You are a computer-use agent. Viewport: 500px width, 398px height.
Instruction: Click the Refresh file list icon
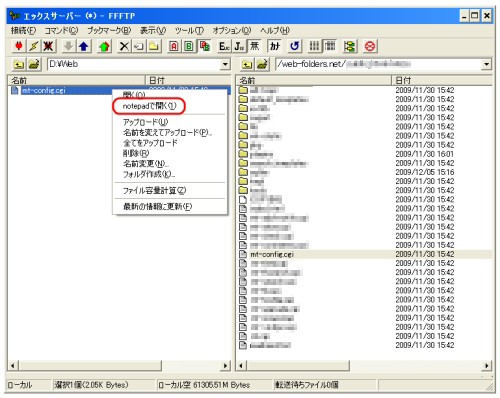[294, 46]
